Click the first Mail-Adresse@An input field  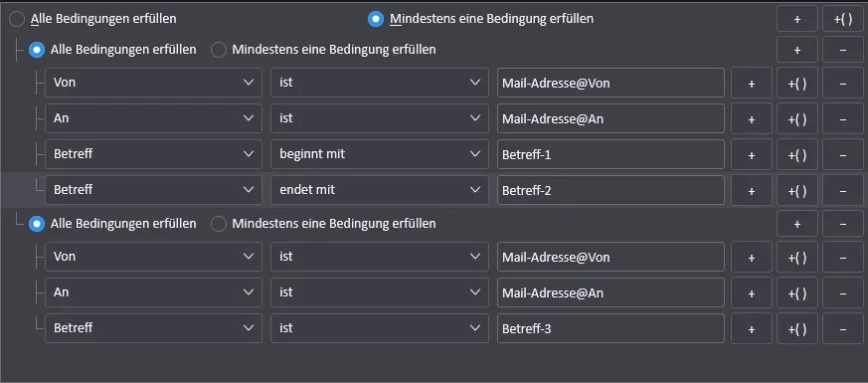[610, 118]
